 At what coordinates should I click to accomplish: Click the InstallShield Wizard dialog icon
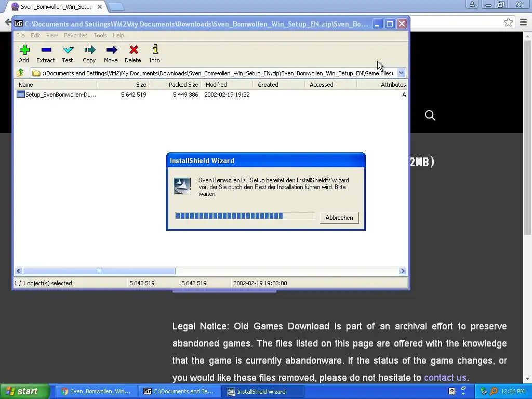coord(182,186)
